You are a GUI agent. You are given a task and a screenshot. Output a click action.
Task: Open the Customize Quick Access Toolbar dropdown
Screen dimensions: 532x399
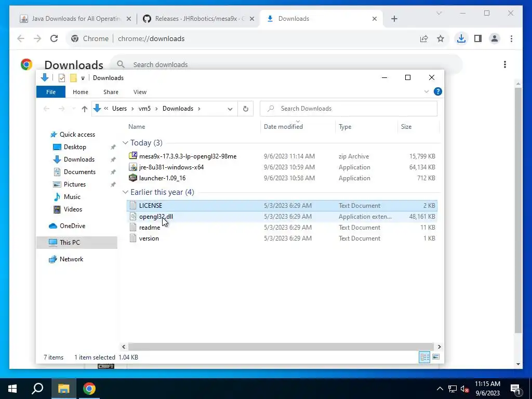83,78
